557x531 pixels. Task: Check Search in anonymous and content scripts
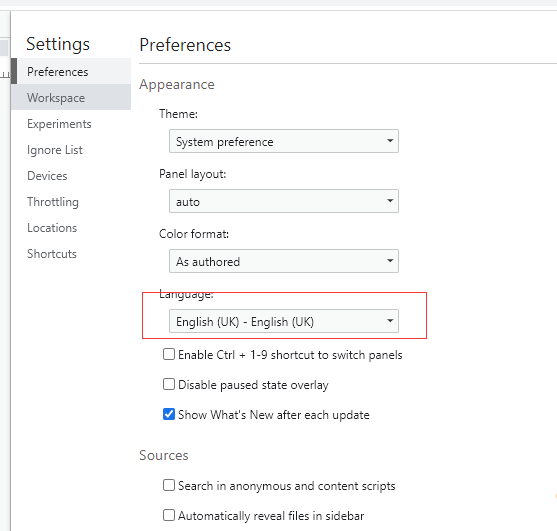tap(169, 485)
